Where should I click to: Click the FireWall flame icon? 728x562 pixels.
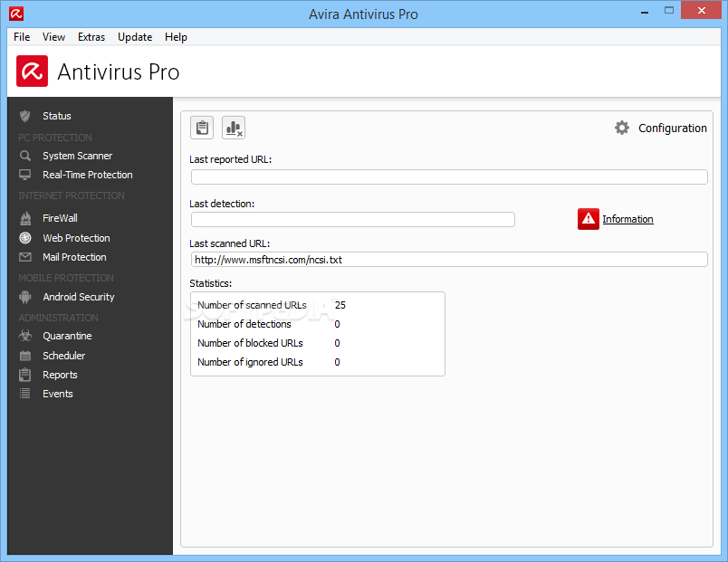[x=25, y=218]
